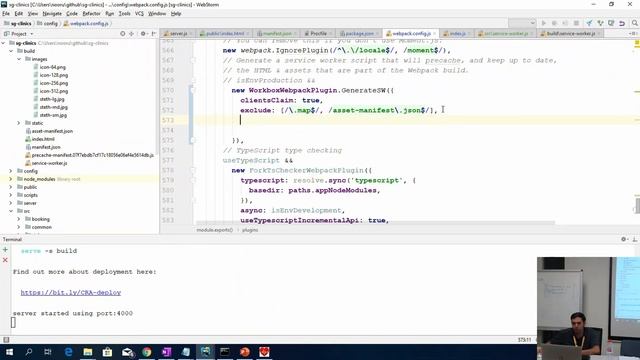Open the Tools menu
This screenshot has height=360, width=640.
124,13
